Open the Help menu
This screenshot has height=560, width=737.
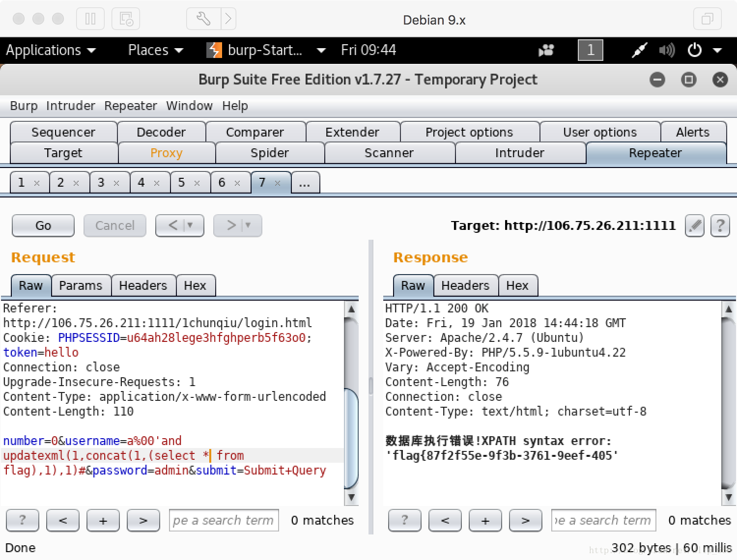(x=235, y=106)
